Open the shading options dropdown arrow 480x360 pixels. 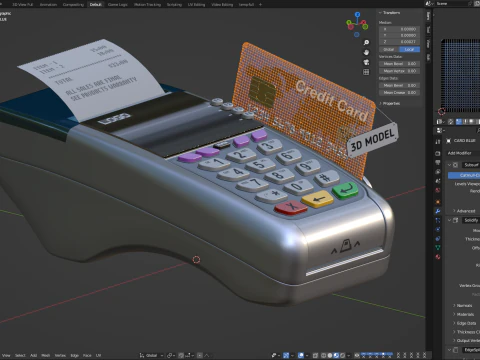pyautogui.click(x=349, y=355)
